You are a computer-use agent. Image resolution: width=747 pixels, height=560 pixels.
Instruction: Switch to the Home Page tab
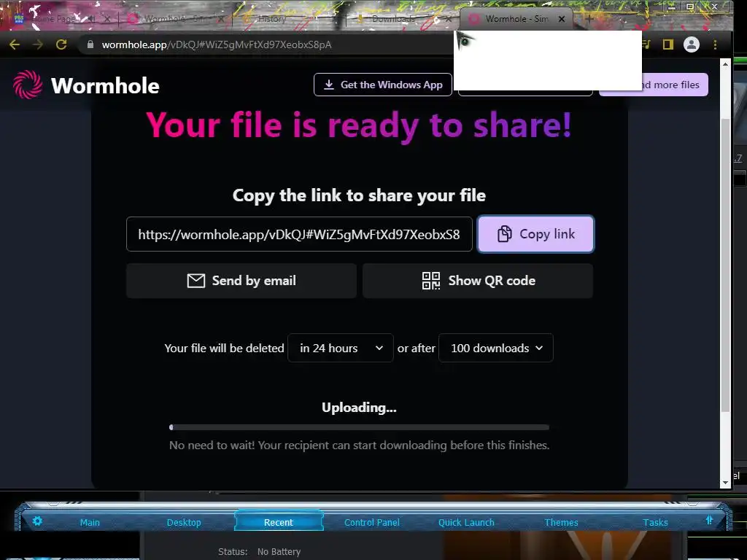coord(55,19)
